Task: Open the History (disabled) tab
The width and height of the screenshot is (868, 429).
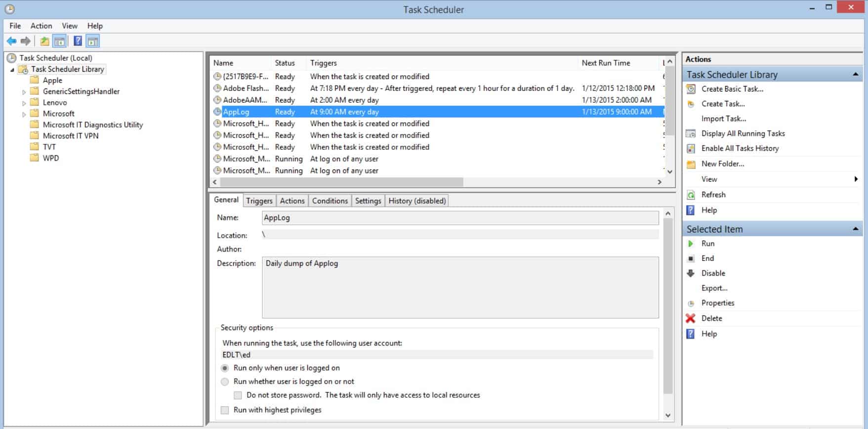Action: click(x=417, y=201)
